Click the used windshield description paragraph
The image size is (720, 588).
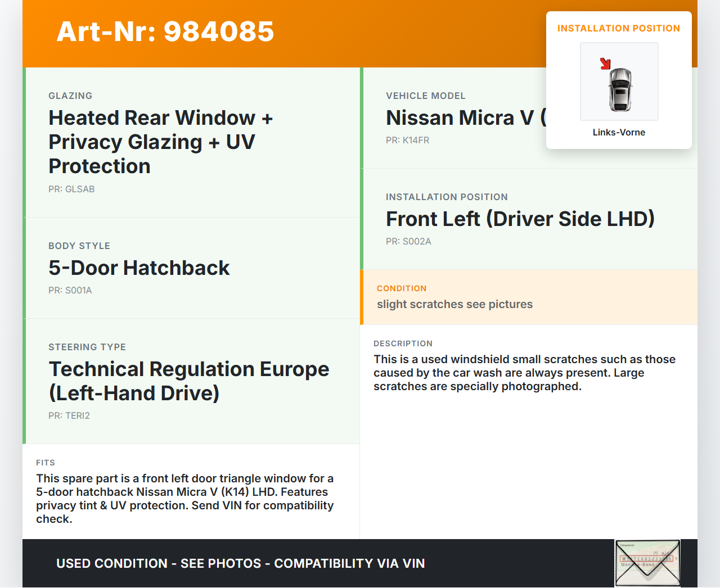click(524, 373)
